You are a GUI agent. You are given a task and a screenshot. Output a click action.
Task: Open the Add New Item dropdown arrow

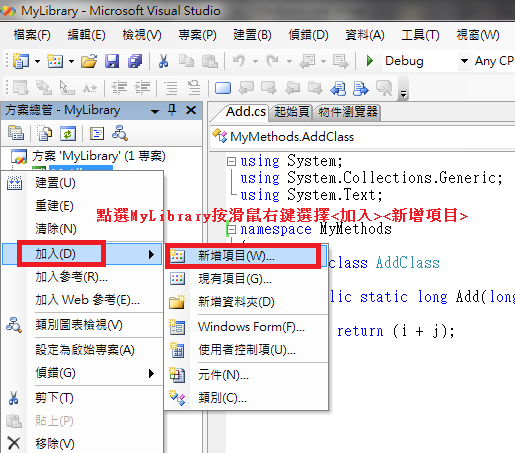pyautogui.click(x=71, y=62)
